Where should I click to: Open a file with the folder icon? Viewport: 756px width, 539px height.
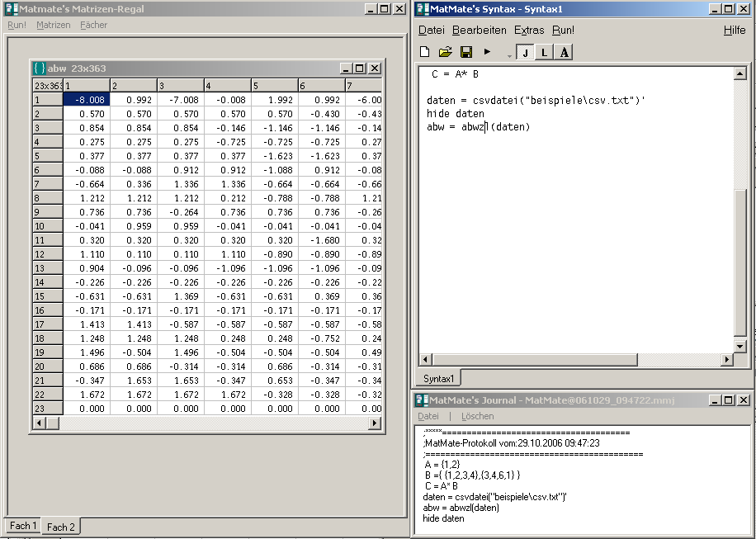click(x=446, y=52)
